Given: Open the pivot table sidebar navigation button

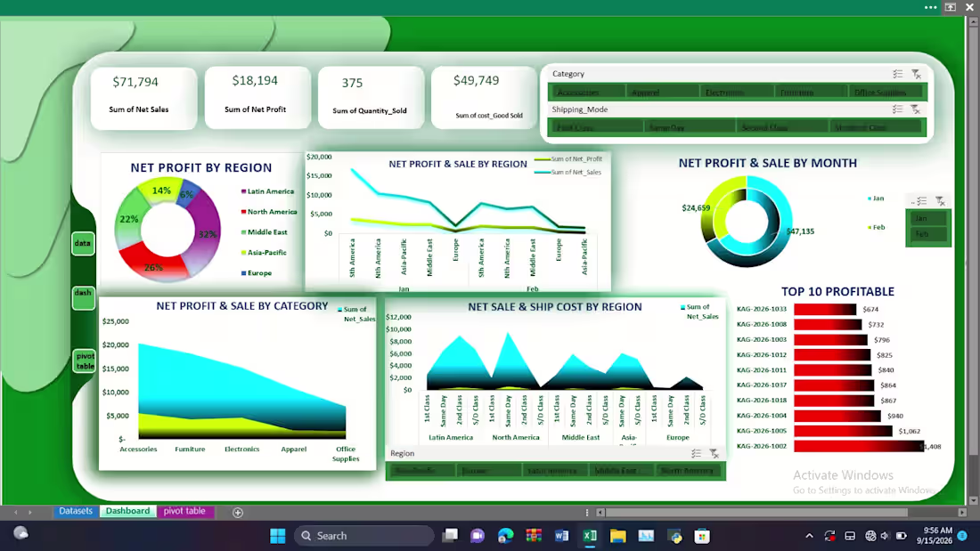Looking at the screenshot, I should point(85,361).
